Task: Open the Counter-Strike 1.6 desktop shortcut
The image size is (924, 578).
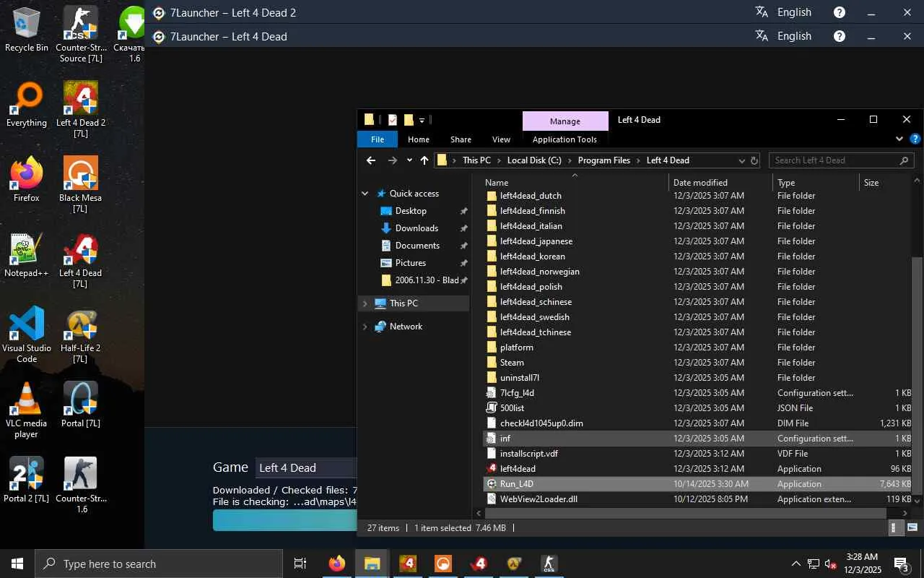Action: tap(81, 486)
